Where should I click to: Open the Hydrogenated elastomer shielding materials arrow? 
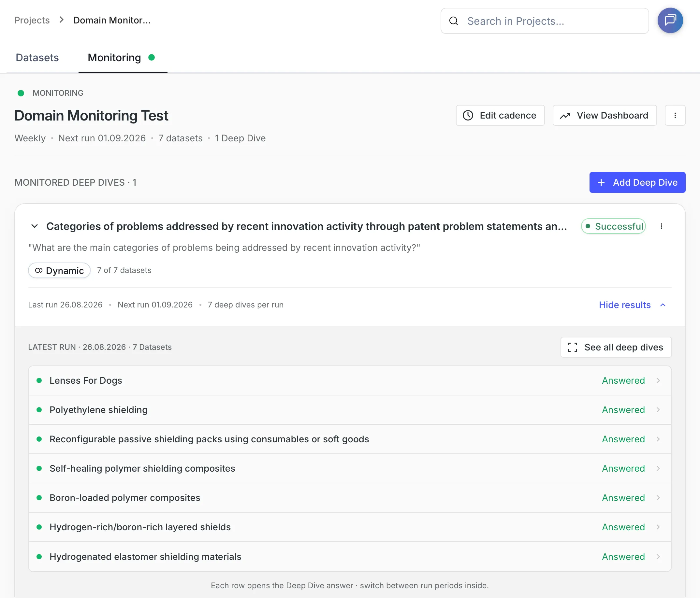point(658,556)
